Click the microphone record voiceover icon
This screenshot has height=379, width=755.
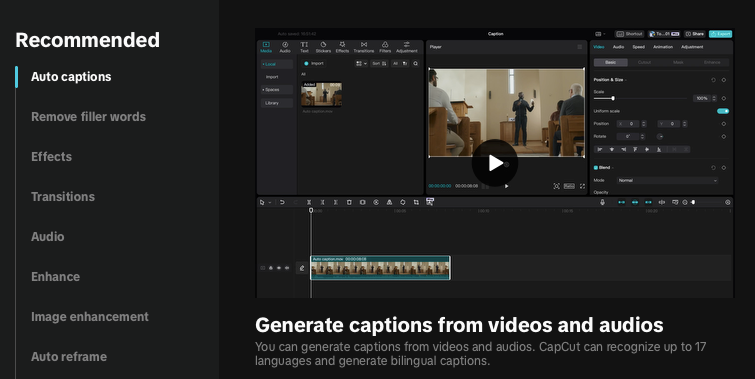click(x=602, y=202)
